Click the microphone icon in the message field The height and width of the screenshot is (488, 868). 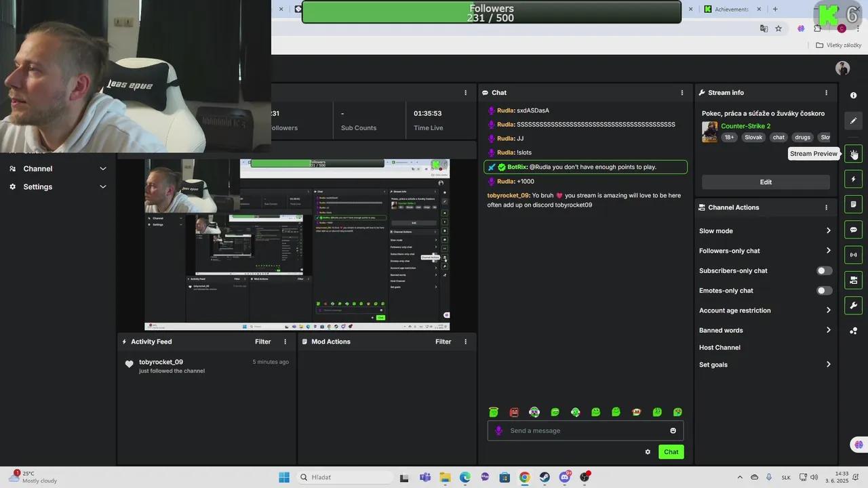pyautogui.click(x=498, y=430)
